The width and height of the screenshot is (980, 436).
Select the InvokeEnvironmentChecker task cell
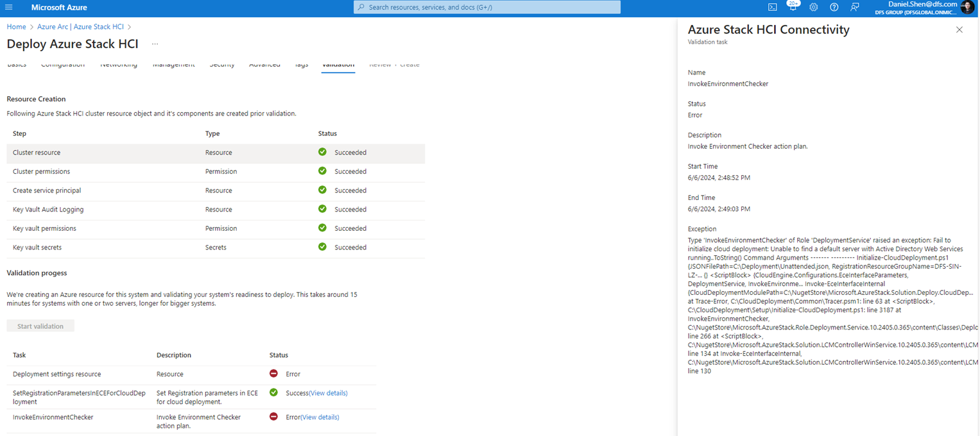click(x=53, y=417)
